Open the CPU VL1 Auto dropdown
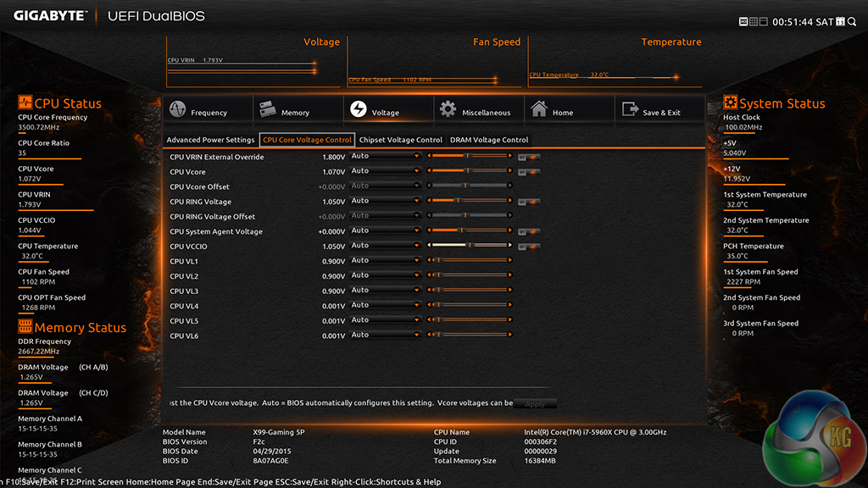 [386, 261]
